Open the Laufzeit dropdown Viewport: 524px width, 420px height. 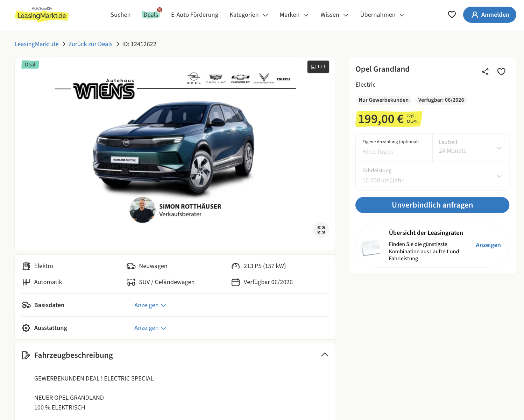click(x=470, y=148)
